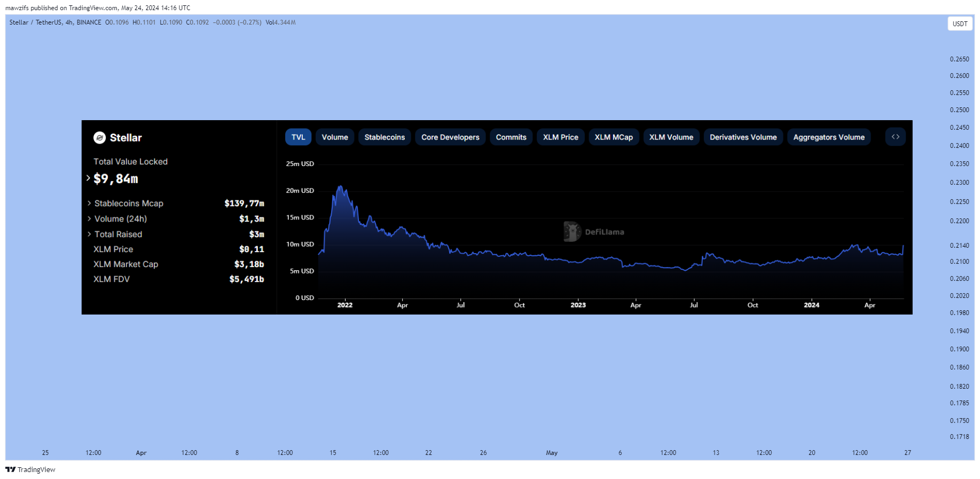Click the $9,84m TVL figure
The image size is (980, 479).
[x=116, y=179]
